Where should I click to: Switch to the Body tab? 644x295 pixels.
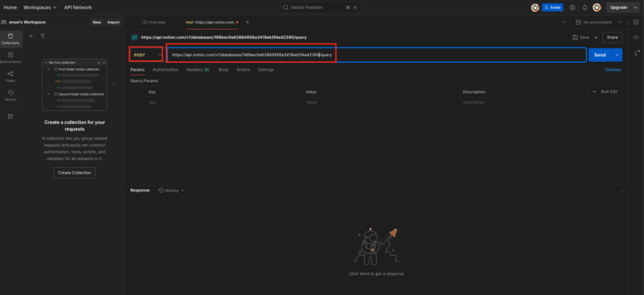click(x=224, y=70)
